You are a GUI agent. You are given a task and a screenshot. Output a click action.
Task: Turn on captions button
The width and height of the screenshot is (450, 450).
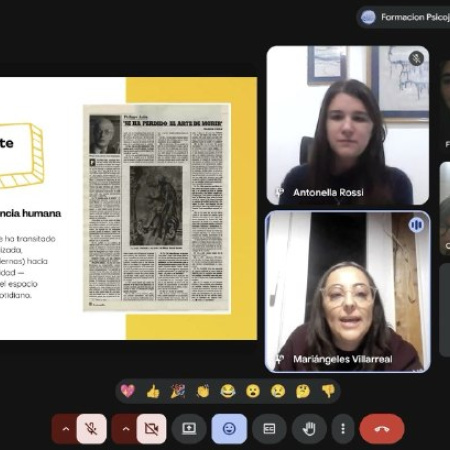pos(269,429)
